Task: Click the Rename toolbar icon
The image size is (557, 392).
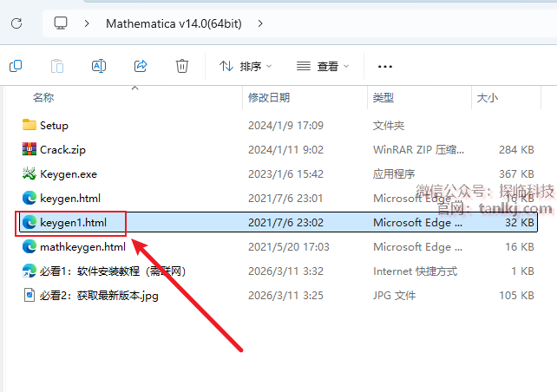Action: tap(99, 66)
